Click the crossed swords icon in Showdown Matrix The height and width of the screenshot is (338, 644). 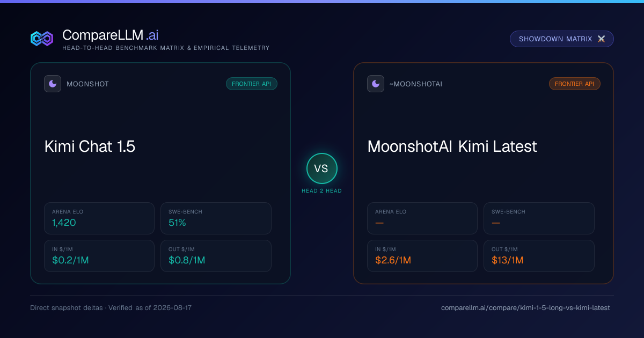point(601,39)
